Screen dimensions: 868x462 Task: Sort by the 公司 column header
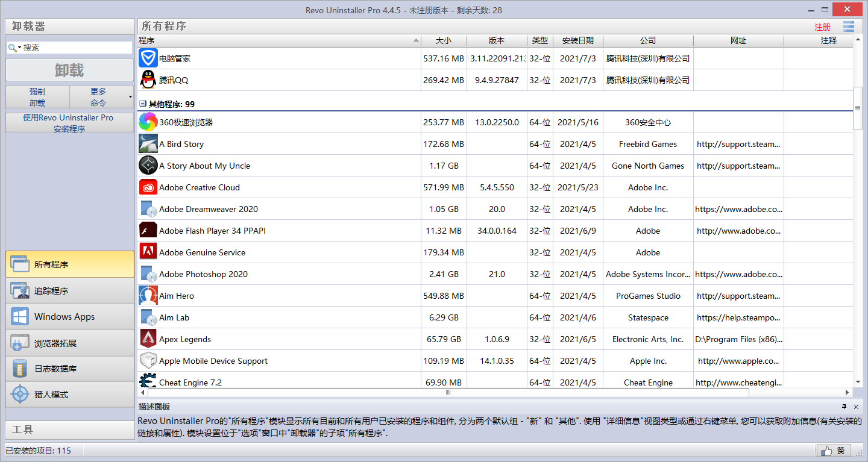(648, 40)
